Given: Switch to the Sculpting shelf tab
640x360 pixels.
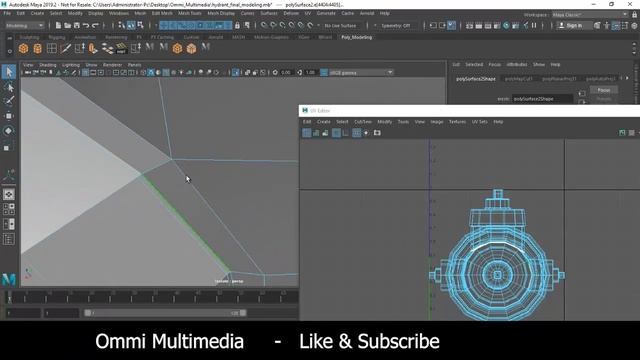Looking at the screenshot, I should tap(29, 37).
